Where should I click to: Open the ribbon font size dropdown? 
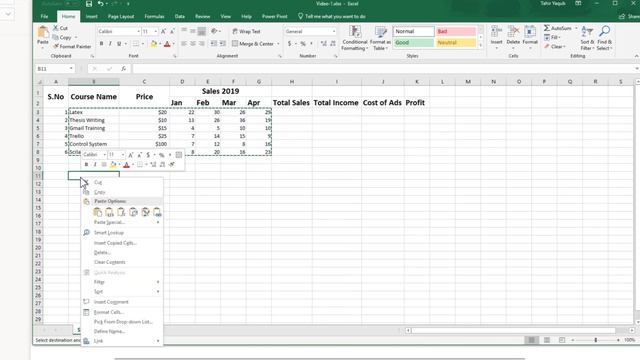[x=156, y=31]
